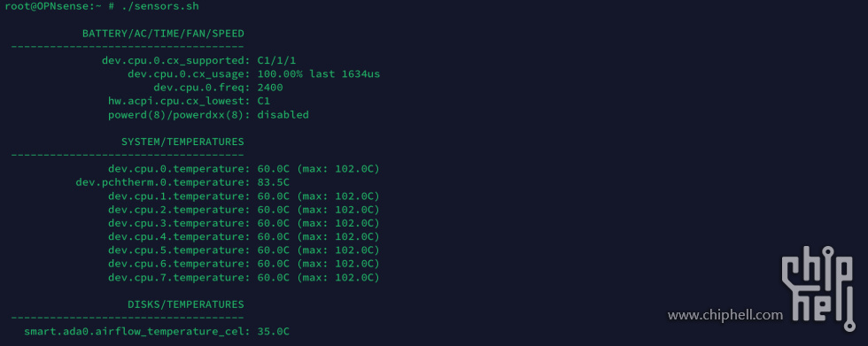Click the dev.cpu.7.temperature line

[x=244, y=278]
